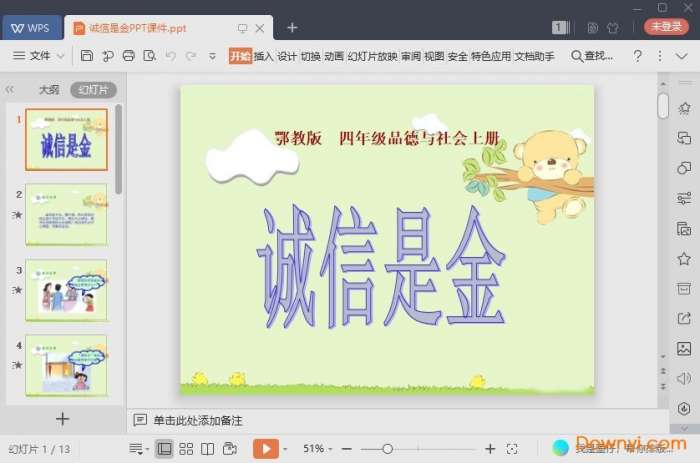Click the Redo arrow icon
This screenshot has width=700, height=463.
pos(191,56)
